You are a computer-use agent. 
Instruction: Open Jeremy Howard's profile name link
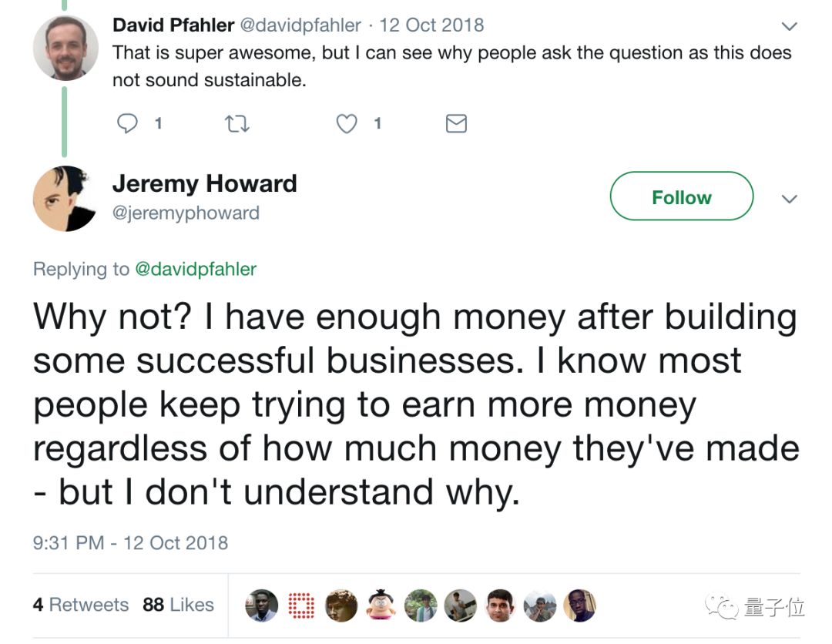click(x=204, y=183)
